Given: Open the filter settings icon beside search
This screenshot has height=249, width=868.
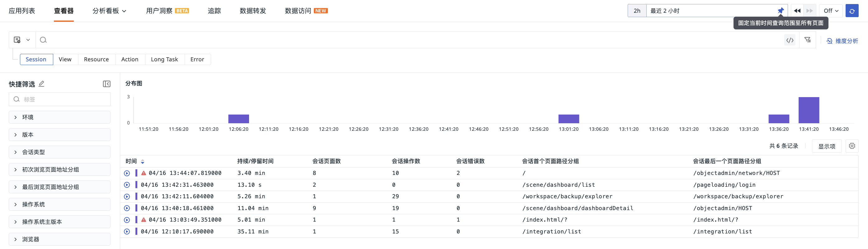Looking at the screenshot, I should 807,40.
